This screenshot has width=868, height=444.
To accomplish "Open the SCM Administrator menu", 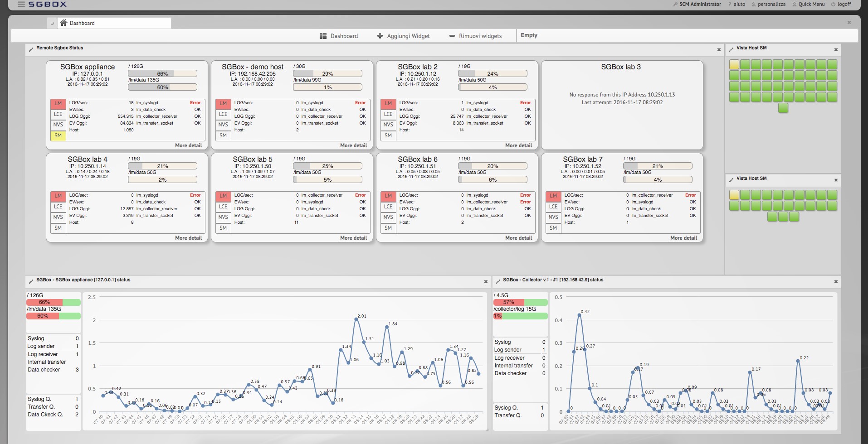I will click(x=697, y=4).
